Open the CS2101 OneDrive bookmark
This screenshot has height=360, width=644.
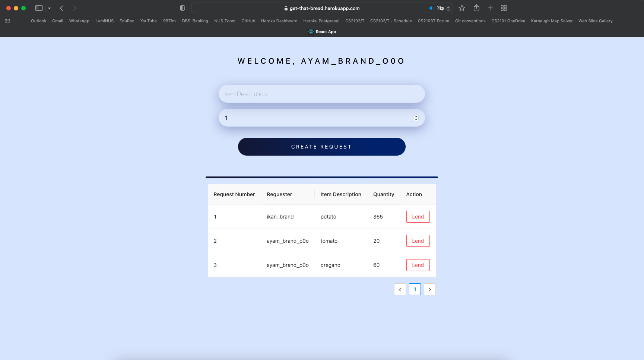pyautogui.click(x=508, y=21)
